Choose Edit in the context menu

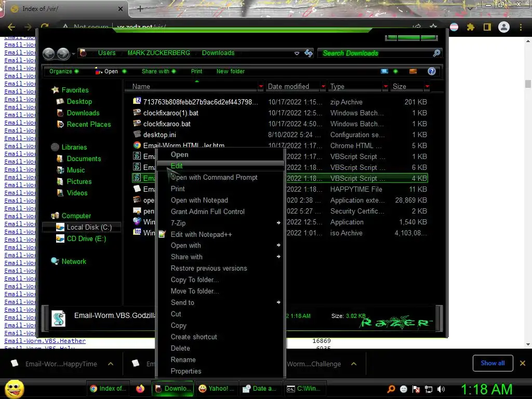[220, 166]
